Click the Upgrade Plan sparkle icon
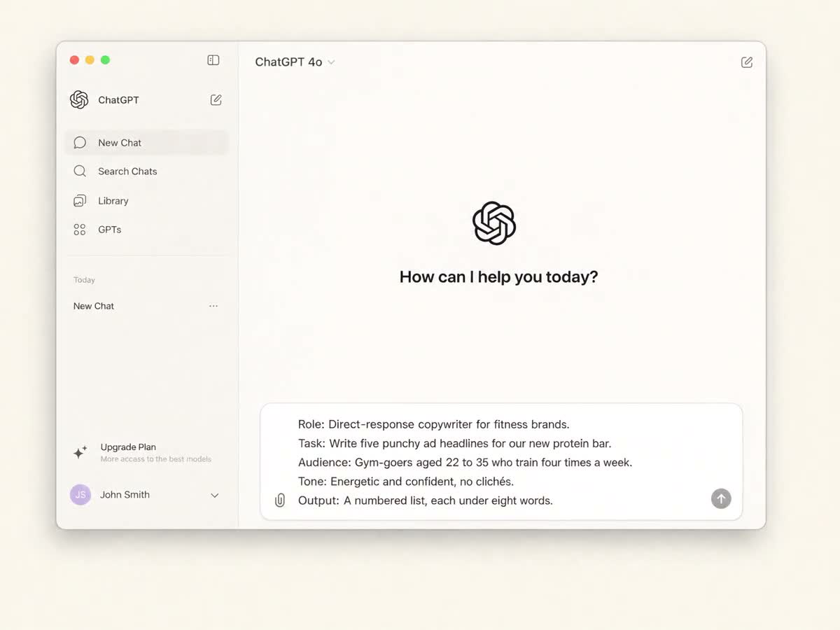Screen dimensions: 840x630 click(80, 452)
